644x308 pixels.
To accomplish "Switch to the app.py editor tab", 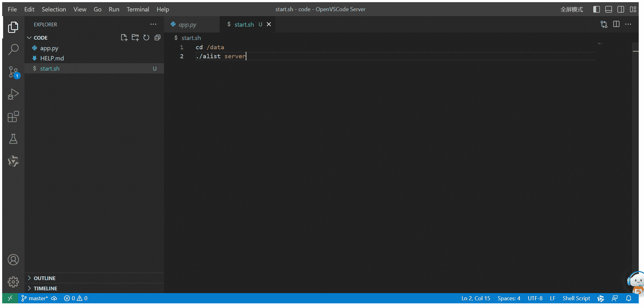I will click(x=187, y=24).
